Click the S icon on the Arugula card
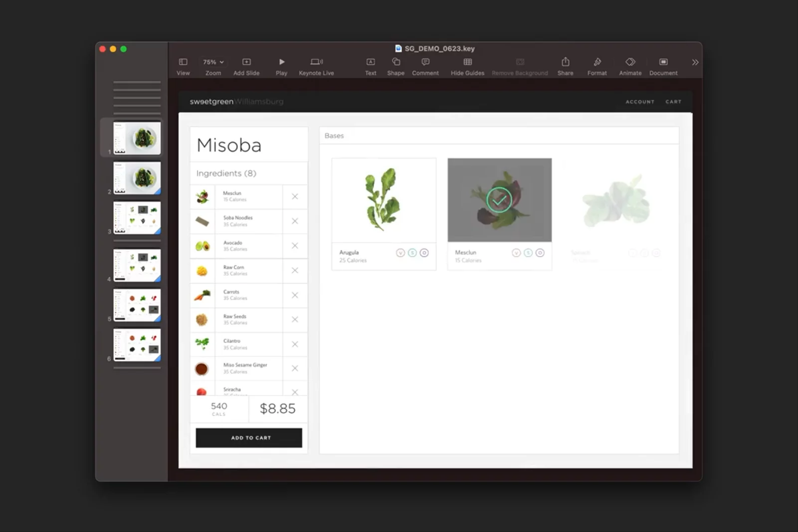The width and height of the screenshot is (798, 532). (412, 253)
